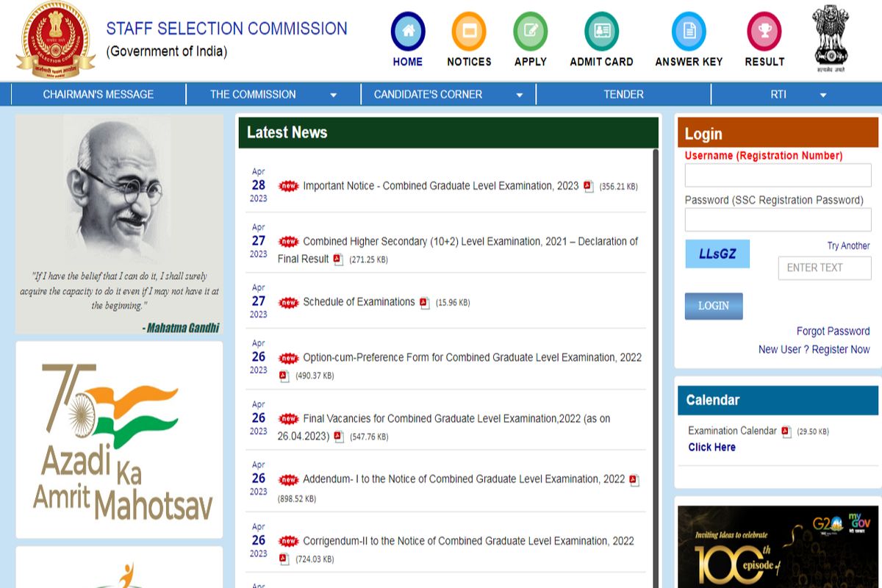Click New User Register Now link
Screen dimensions: 882x588
[814, 349]
